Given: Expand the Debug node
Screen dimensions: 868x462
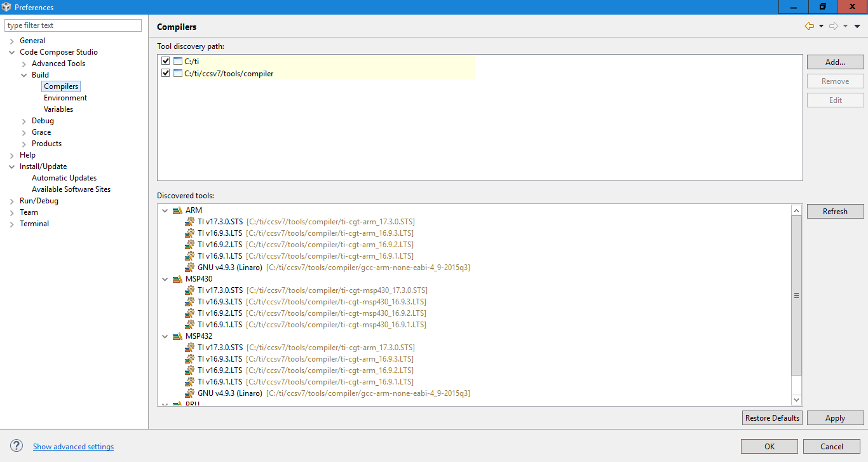Looking at the screenshot, I should 24,121.
